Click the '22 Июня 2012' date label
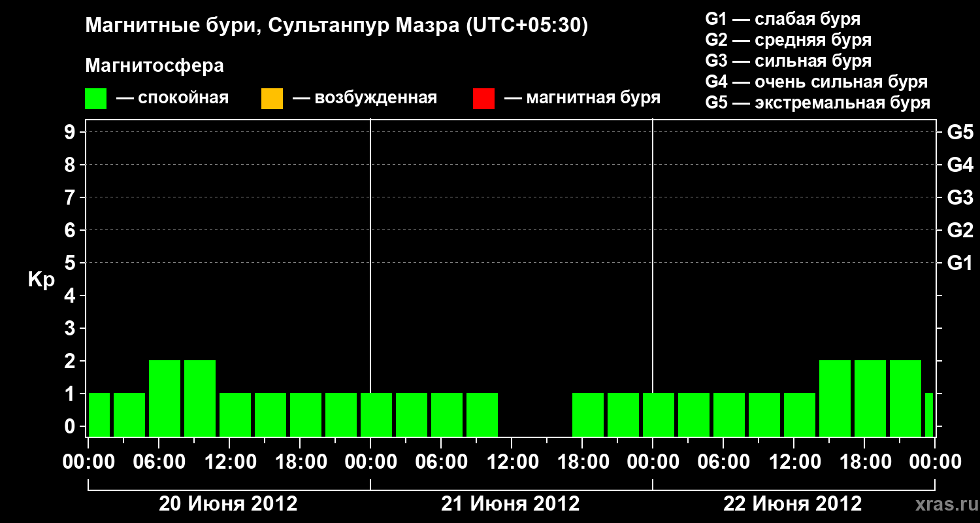This screenshot has height=523, width=980. click(x=792, y=504)
